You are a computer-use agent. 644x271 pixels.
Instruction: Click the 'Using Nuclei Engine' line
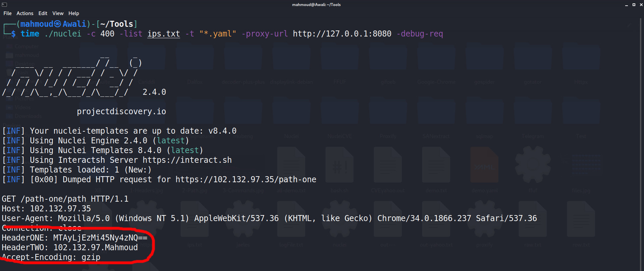point(96,141)
